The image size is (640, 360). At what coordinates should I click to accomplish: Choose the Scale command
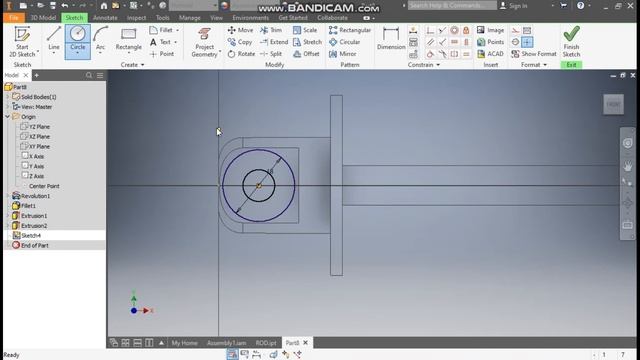(x=305, y=30)
